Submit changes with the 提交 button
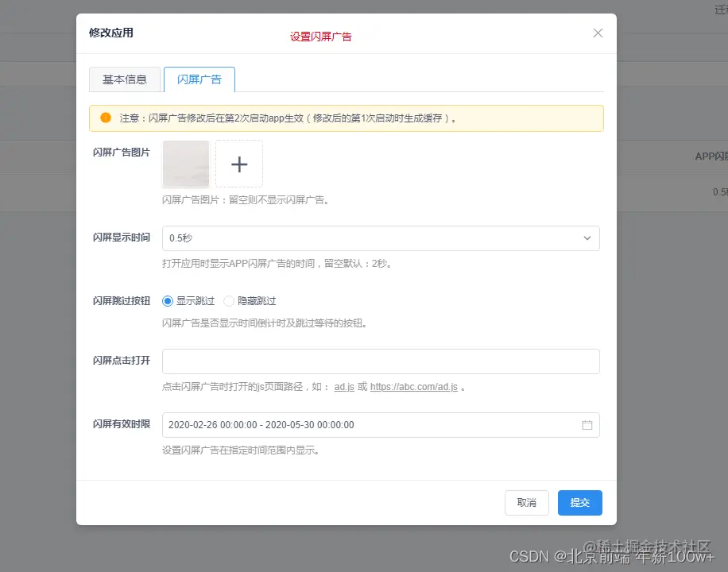728x572 pixels. pyautogui.click(x=579, y=503)
